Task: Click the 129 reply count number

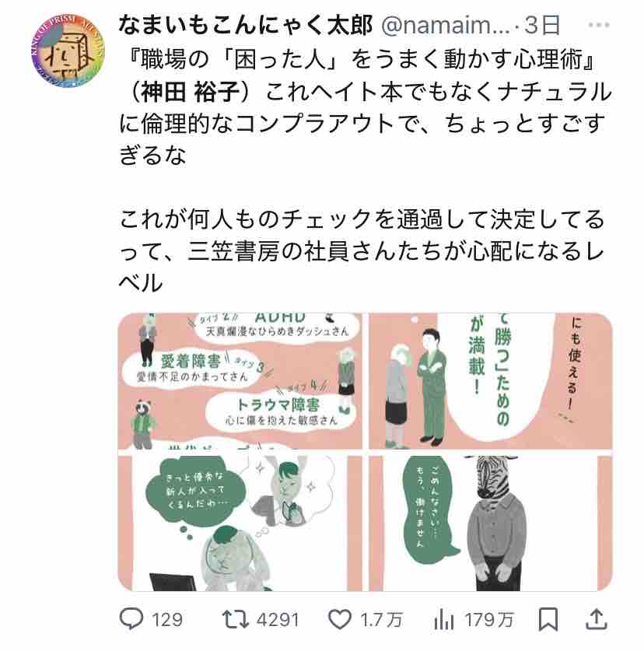Action: tap(167, 620)
